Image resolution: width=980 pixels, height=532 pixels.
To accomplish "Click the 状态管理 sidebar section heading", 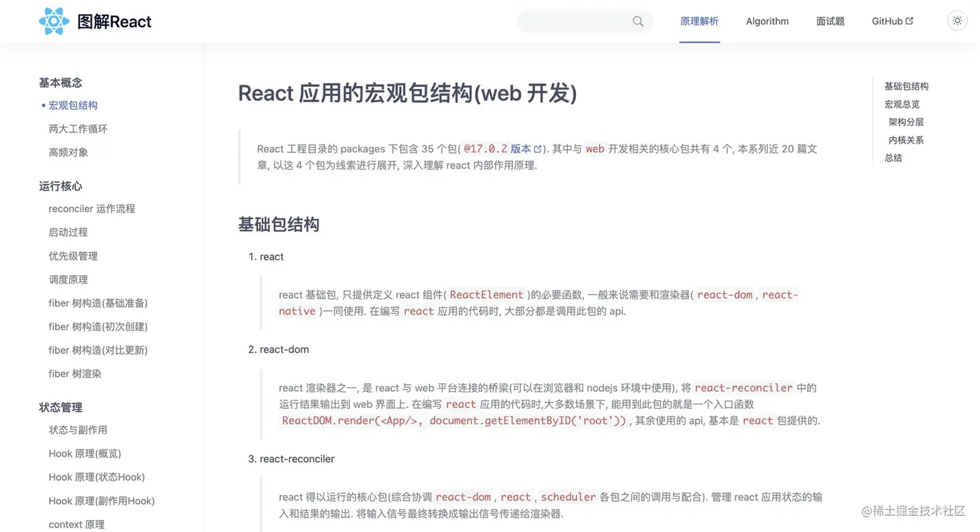I will pos(60,407).
